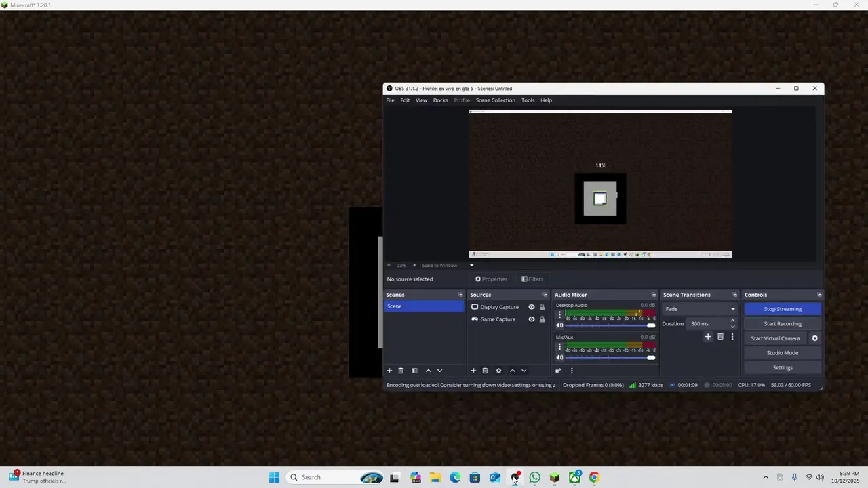Open the File menu
Viewport: 868px width, 488px height.
point(390,100)
